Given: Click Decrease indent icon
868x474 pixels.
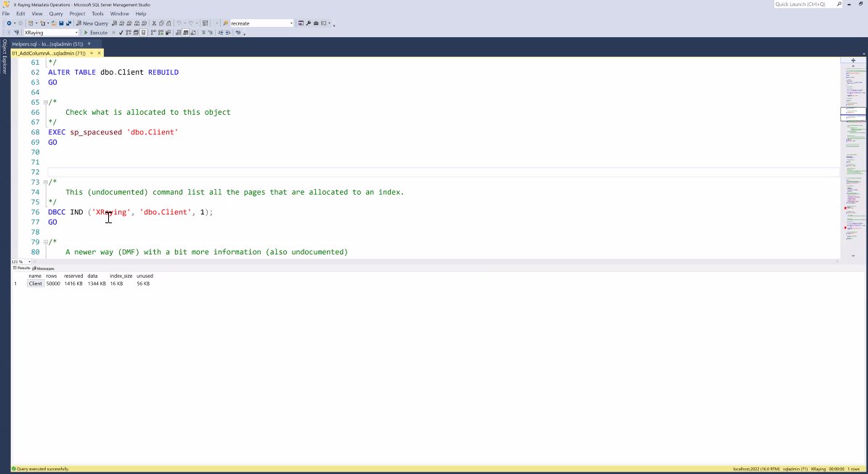Looking at the screenshot, I should tap(220, 33).
